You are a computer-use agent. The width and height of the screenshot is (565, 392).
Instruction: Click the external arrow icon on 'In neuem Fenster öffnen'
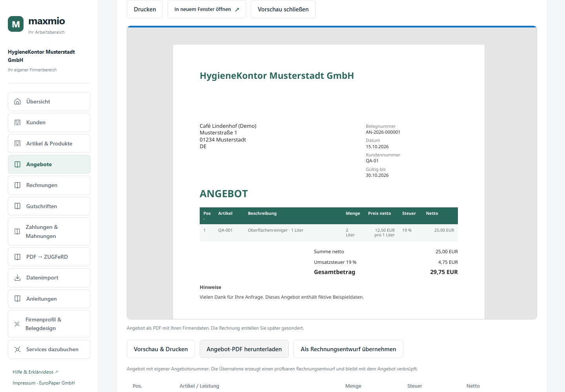pyautogui.click(x=237, y=9)
